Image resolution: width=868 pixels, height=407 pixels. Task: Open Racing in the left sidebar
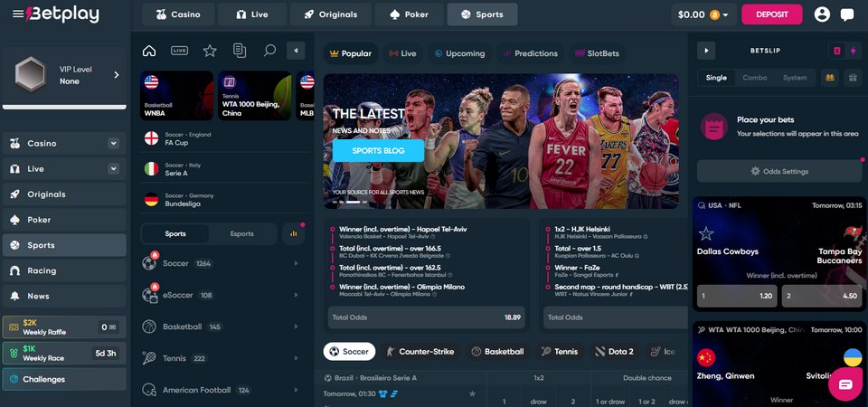click(x=64, y=270)
